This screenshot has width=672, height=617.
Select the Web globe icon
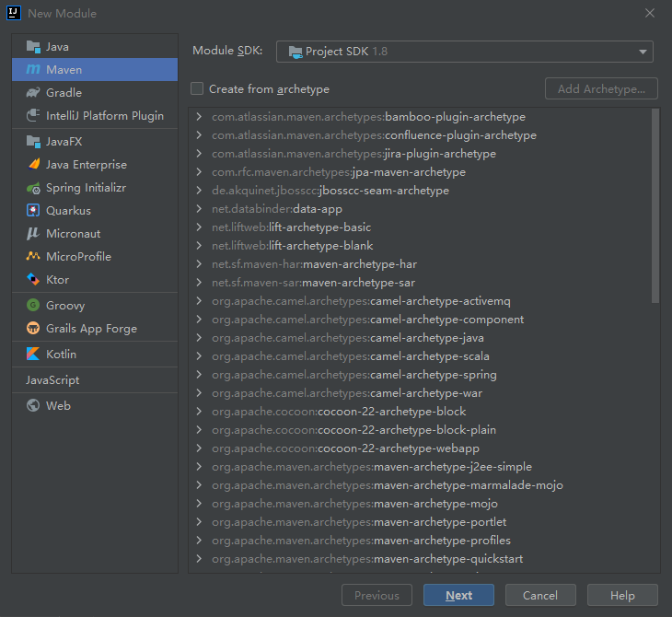(33, 406)
